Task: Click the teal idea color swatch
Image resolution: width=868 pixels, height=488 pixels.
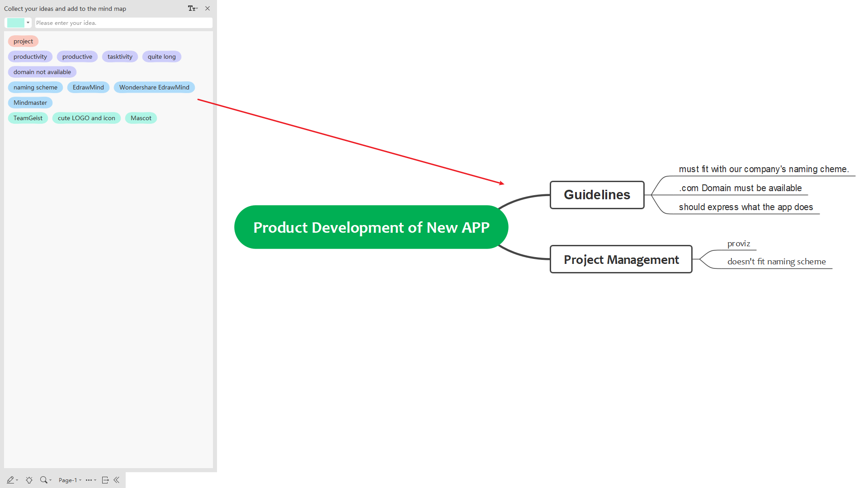Action: click(16, 23)
